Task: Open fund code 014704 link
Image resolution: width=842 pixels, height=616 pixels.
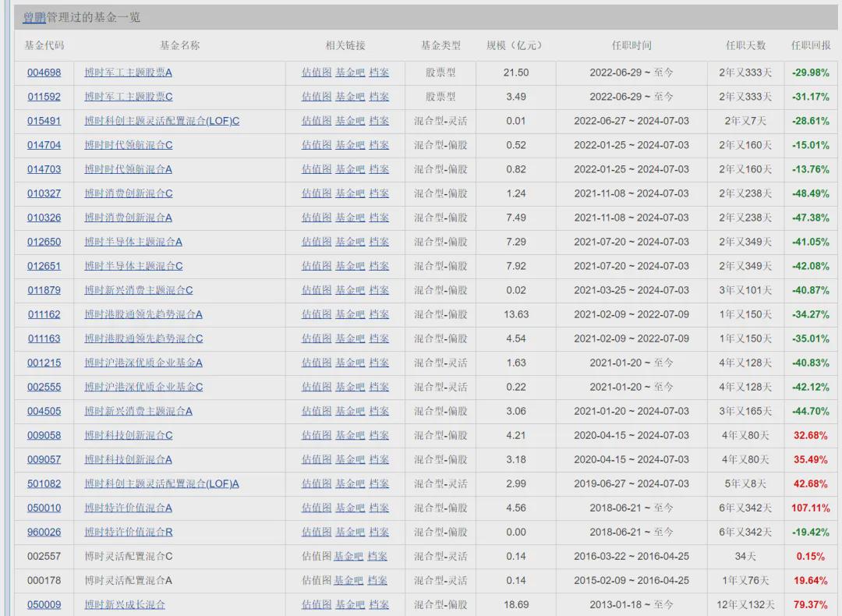Action: tap(44, 145)
